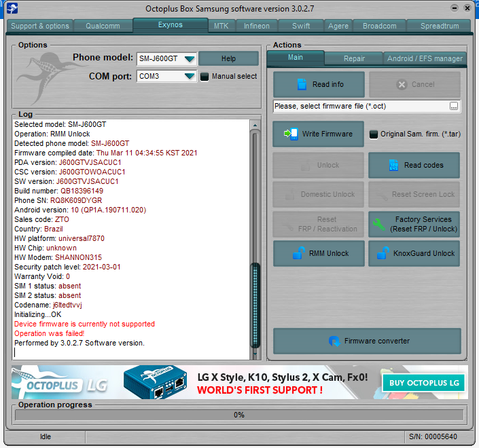Click log text 'Sales code: ZTO'
479x448 pixels.
point(41,219)
